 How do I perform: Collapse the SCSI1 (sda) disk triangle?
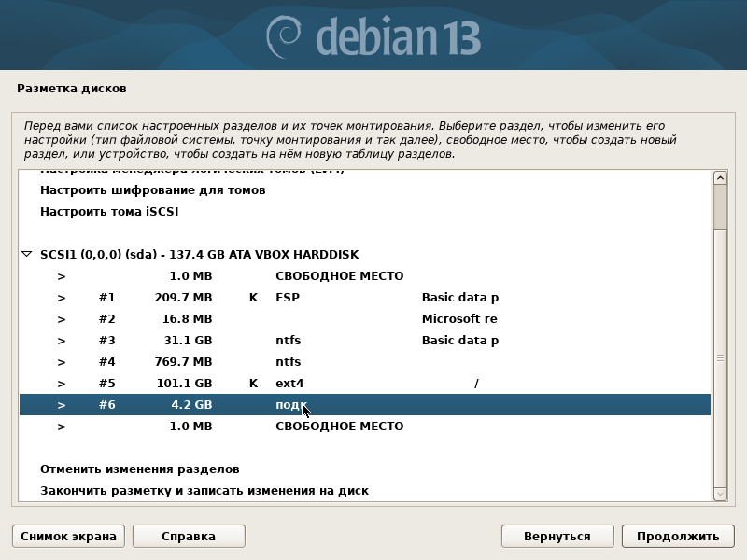click(x=27, y=254)
